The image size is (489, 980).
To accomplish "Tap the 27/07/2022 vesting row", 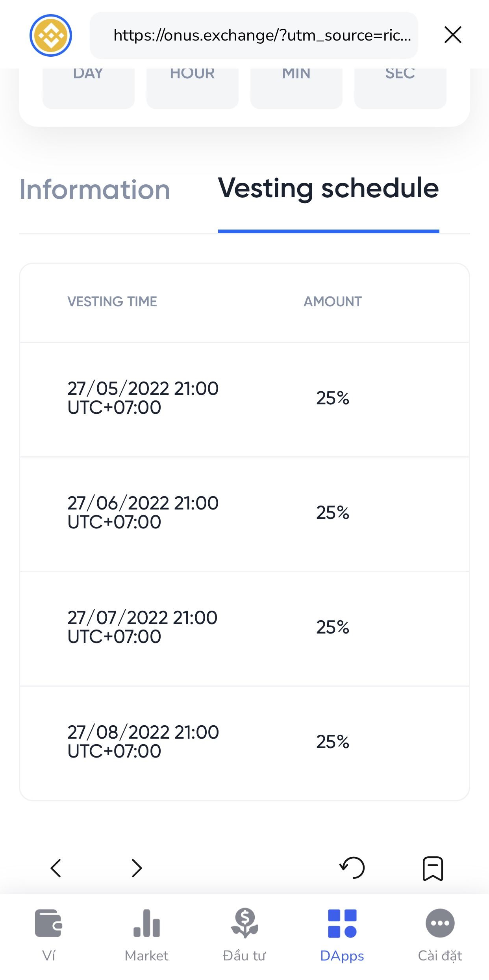I will click(244, 627).
